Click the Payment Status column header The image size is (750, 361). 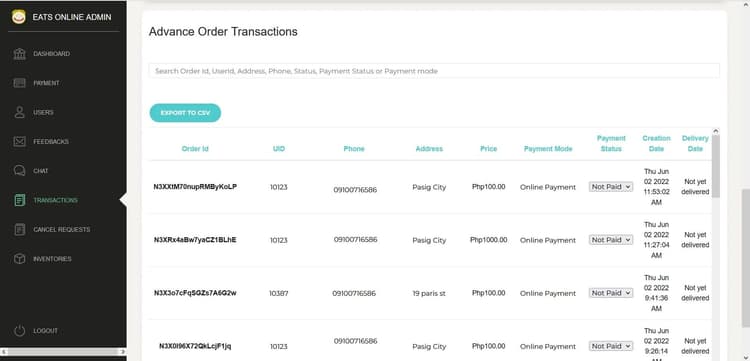[x=611, y=143]
